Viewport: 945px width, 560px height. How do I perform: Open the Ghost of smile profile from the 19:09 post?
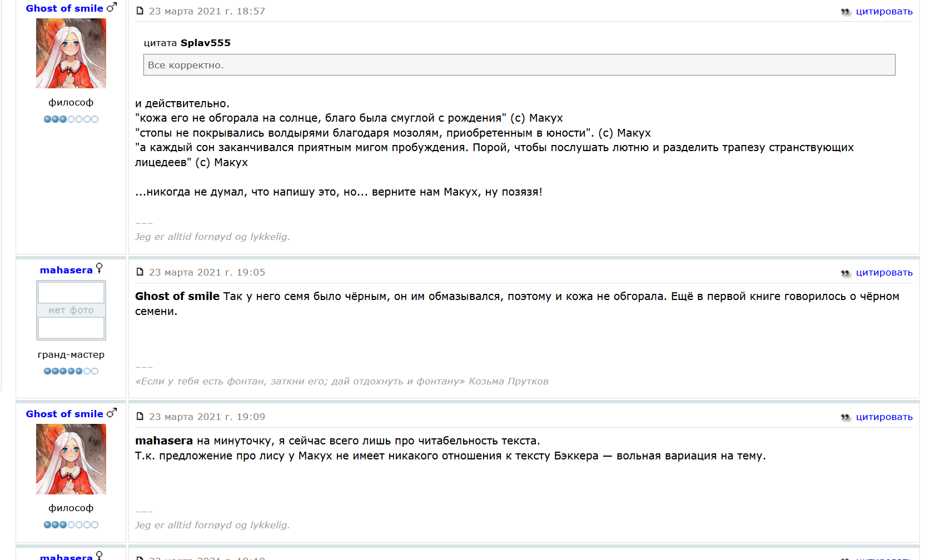pos(64,414)
